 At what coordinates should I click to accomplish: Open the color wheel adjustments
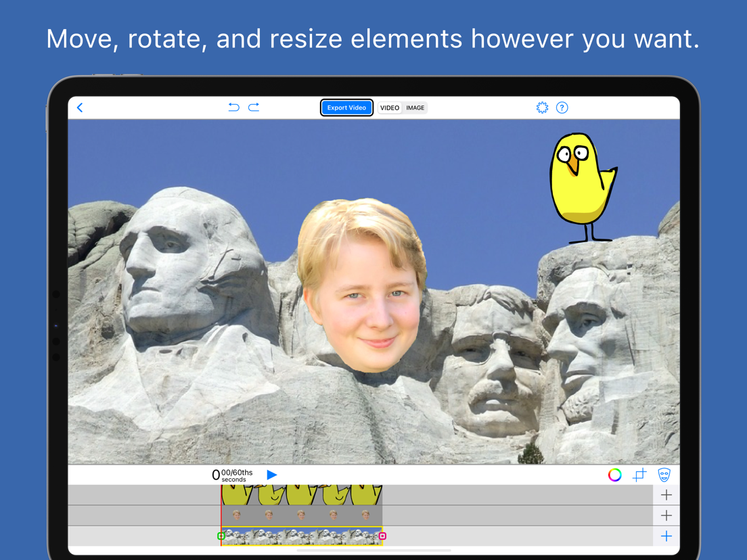[614, 475]
